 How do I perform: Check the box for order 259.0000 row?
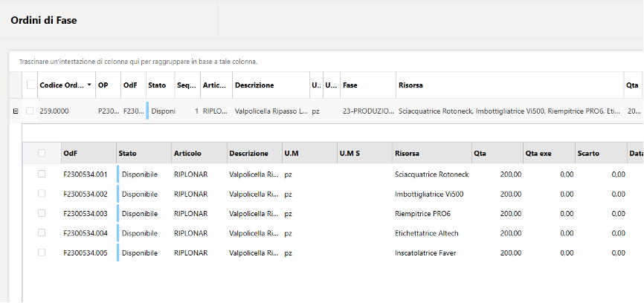[x=30, y=111]
